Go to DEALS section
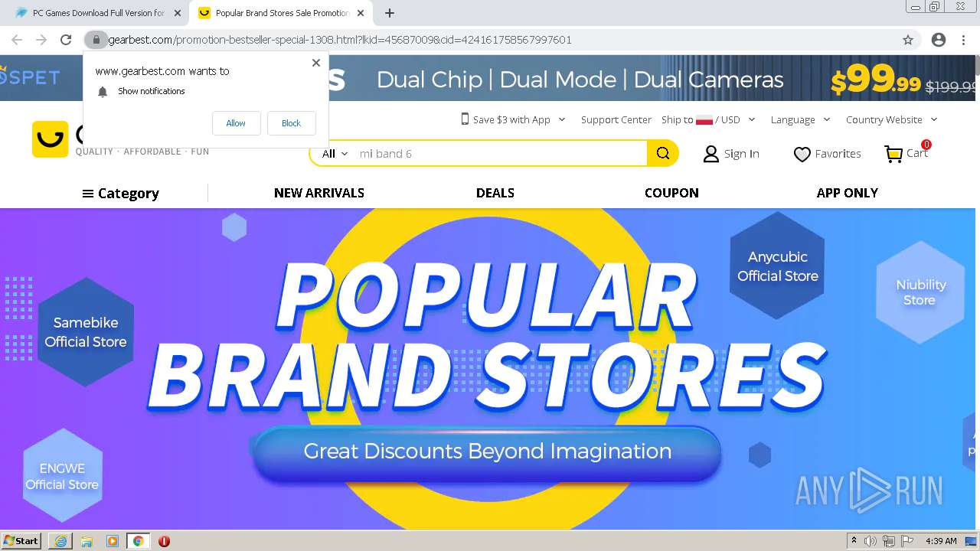Viewport: 980px width, 551px height. [x=495, y=193]
